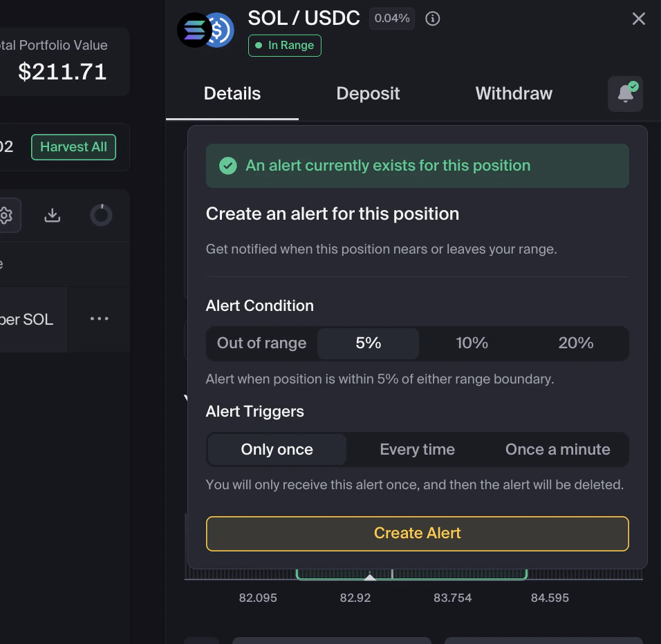Click the 82.095 price axis label
Viewport: 661px width, 644px height.
tap(258, 598)
